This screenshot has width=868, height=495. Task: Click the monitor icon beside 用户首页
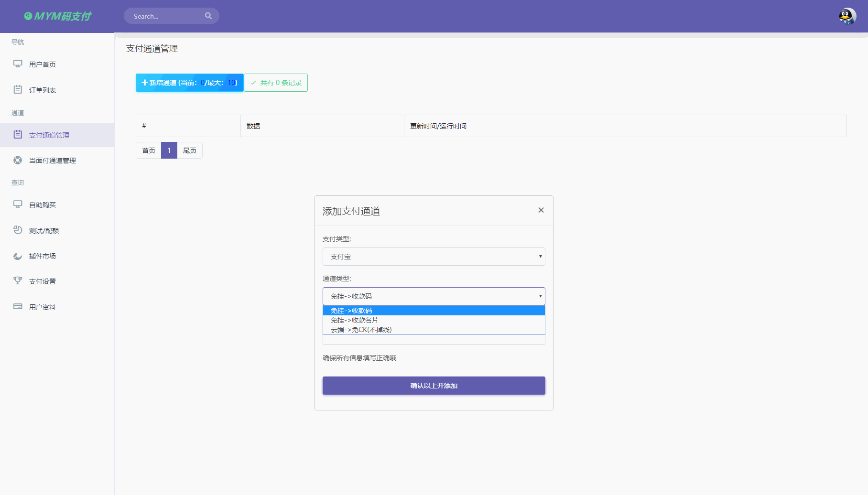tap(18, 64)
